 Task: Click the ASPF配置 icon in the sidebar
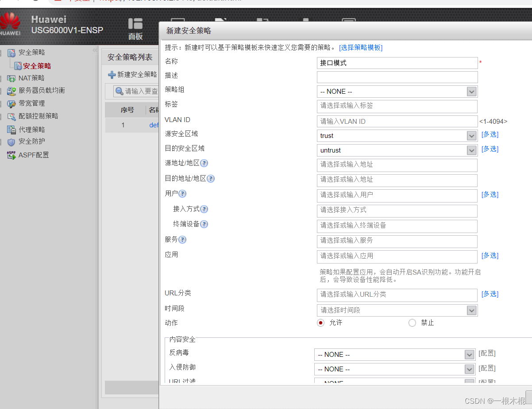(12, 155)
